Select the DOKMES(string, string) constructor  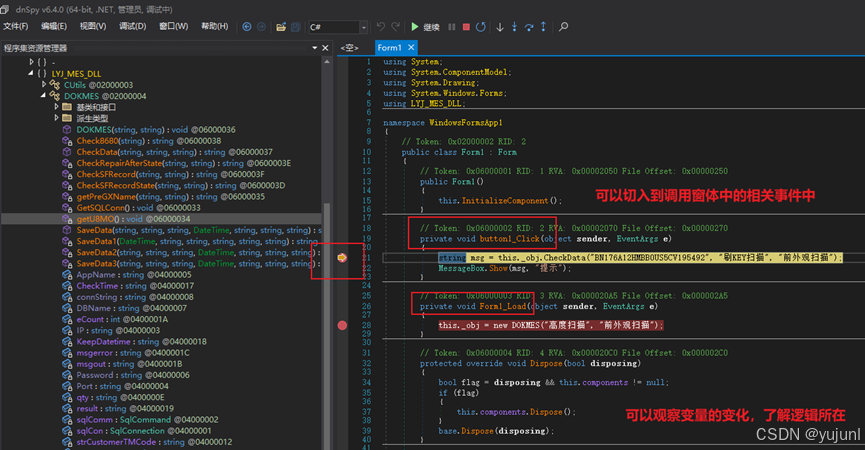coord(156,130)
